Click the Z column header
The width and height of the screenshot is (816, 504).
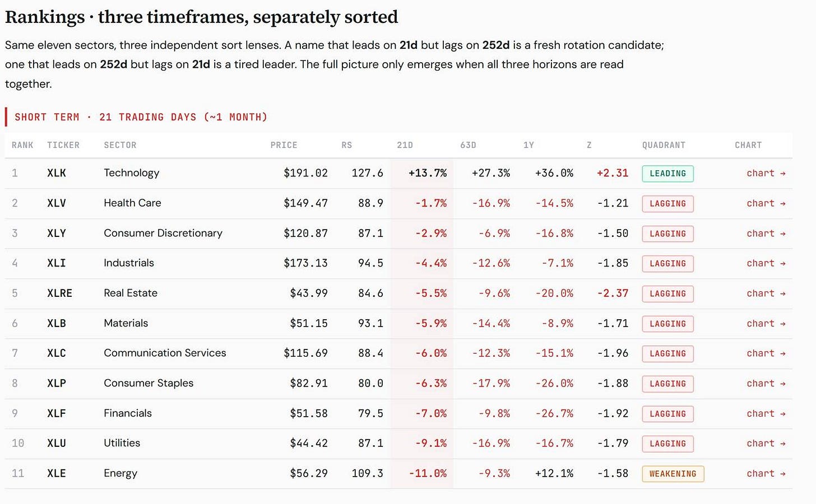tap(589, 145)
